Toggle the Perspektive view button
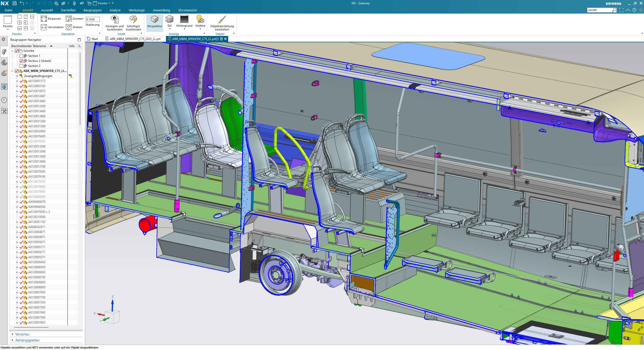 pos(154,22)
